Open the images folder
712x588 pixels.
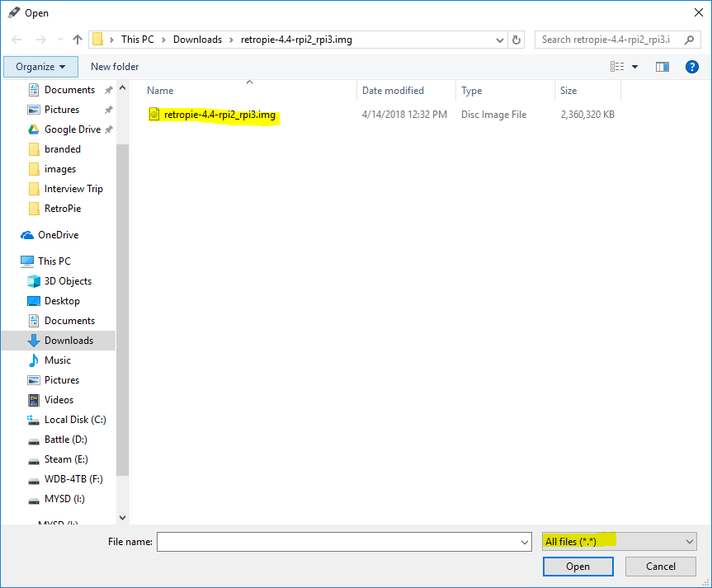pyautogui.click(x=60, y=169)
